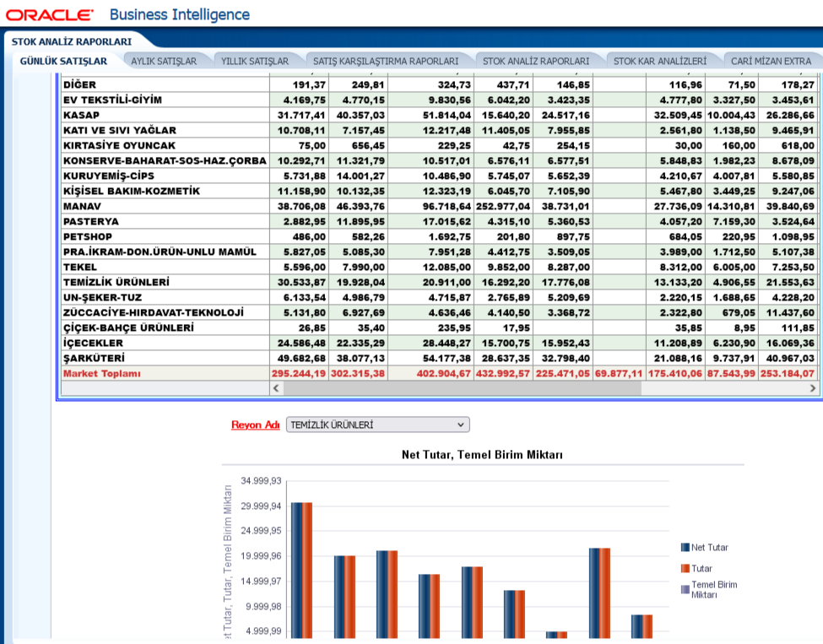Click the table's horizontal scrollbar thumb
This screenshot has height=644, width=823.
pos(462,388)
